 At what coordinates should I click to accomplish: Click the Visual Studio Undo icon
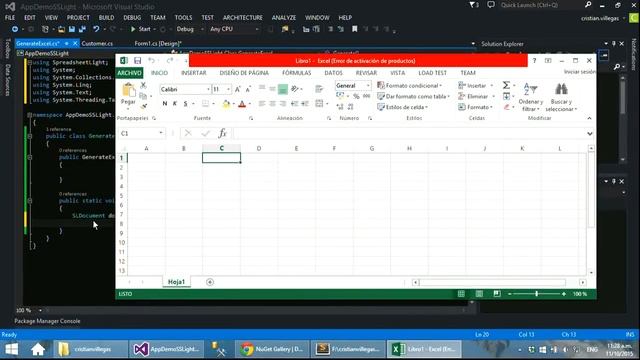(96, 29)
